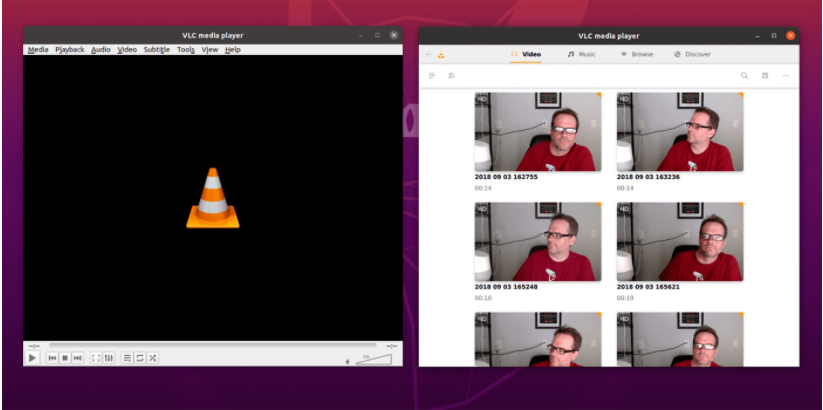Minimize the left VLC media player window
This screenshot has width=823, height=410.
pyautogui.click(x=361, y=36)
